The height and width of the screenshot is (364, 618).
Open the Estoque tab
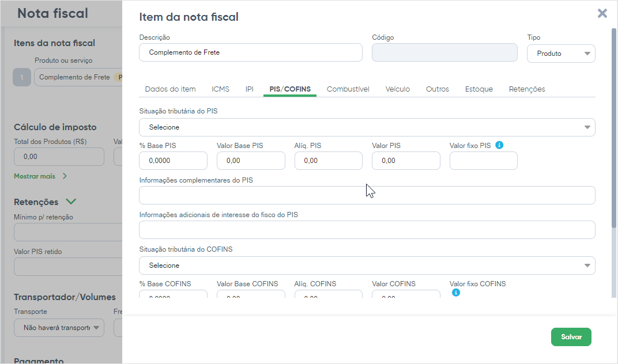(x=478, y=89)
